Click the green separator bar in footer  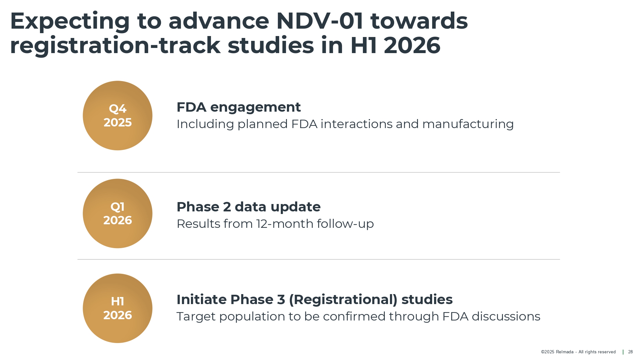coord(623,352)
